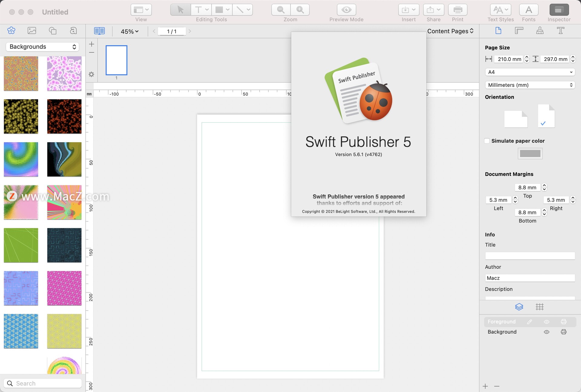Hide the Background layer with eye icon
This screenshot has height=392, width=581.
tap(547, 332)
